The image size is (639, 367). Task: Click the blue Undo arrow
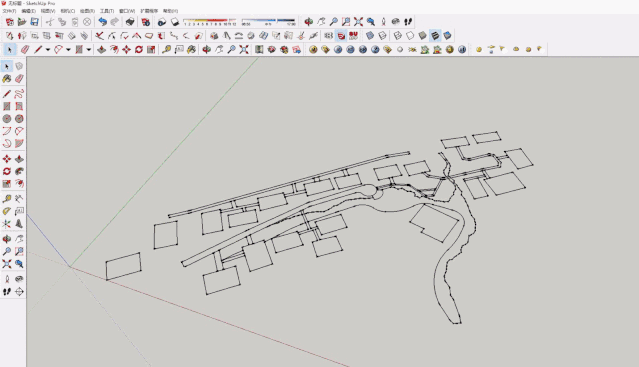coord(103,22)
